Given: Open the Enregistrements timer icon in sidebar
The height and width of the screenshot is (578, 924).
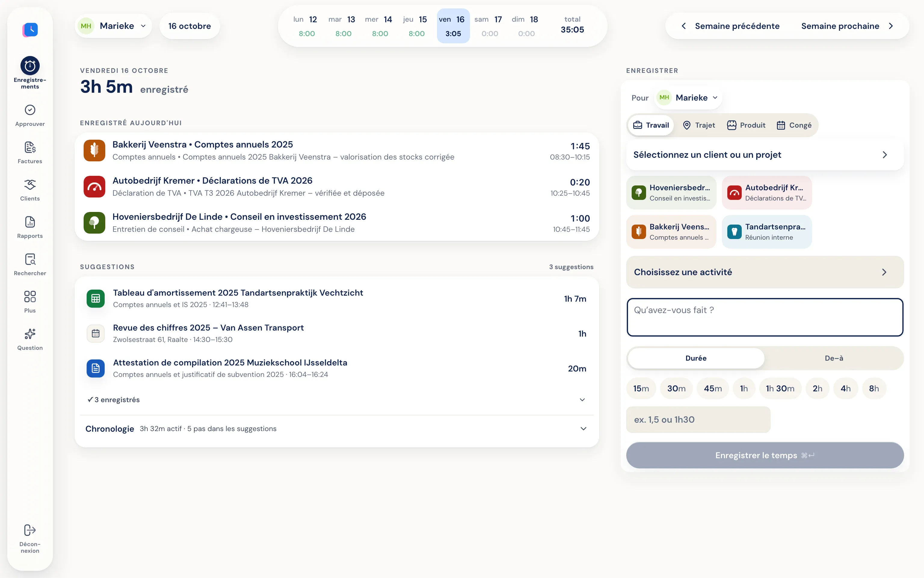Looking at the screenshot, I should click(30, 66).
